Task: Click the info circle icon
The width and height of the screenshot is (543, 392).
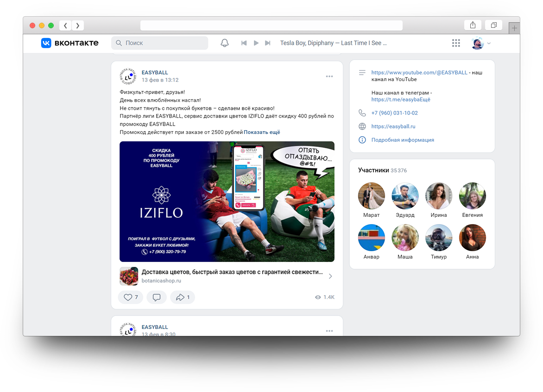Action: click(x=362, y=140)
